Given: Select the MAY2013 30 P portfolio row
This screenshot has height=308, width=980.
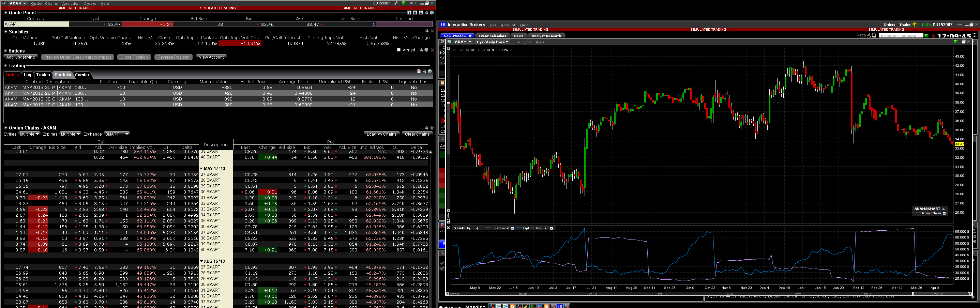Looking at the screenshot, I should click(x=218, y=88).
